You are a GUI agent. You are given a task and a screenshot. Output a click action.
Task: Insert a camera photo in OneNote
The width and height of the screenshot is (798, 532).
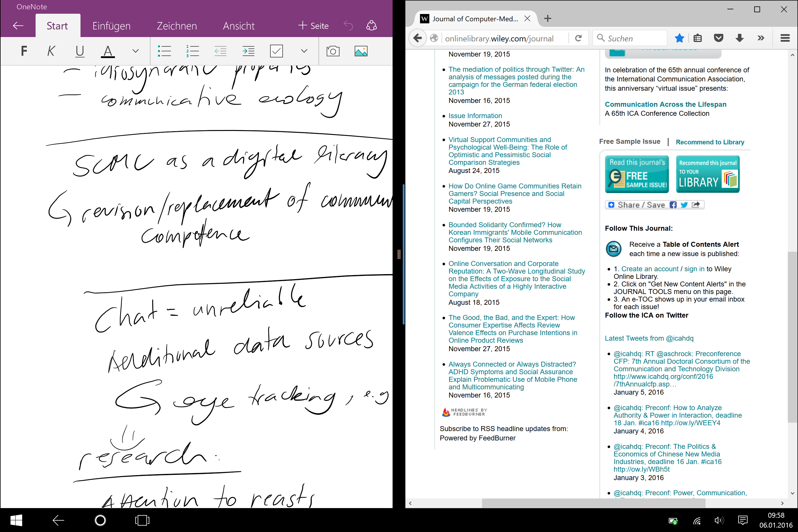(x=332, y=51)
